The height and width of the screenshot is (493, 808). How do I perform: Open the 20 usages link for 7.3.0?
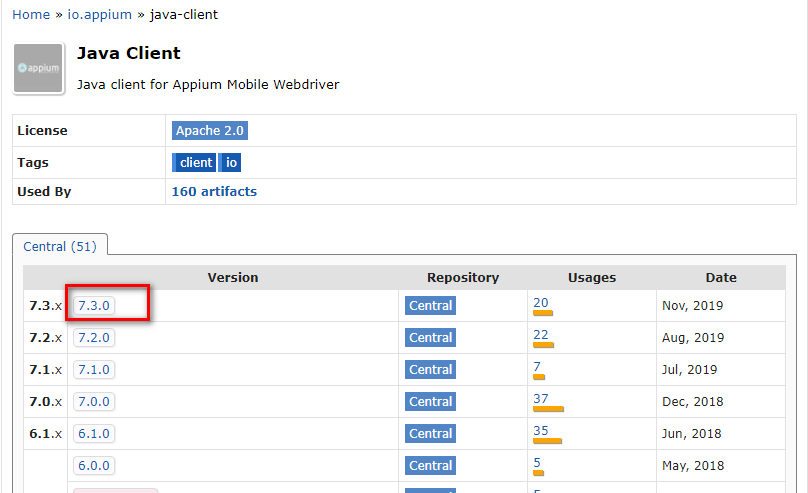point(541,302)
